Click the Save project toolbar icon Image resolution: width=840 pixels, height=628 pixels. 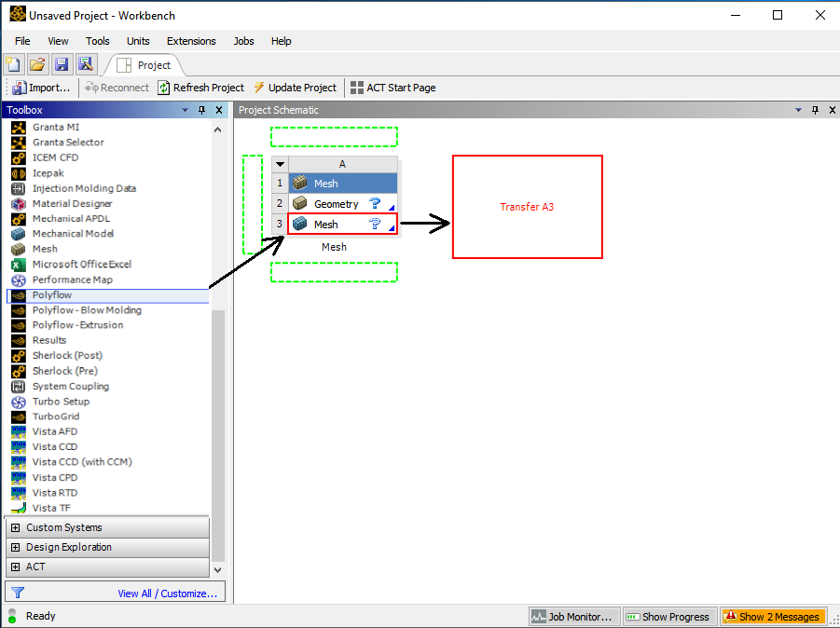coord(61,63)
